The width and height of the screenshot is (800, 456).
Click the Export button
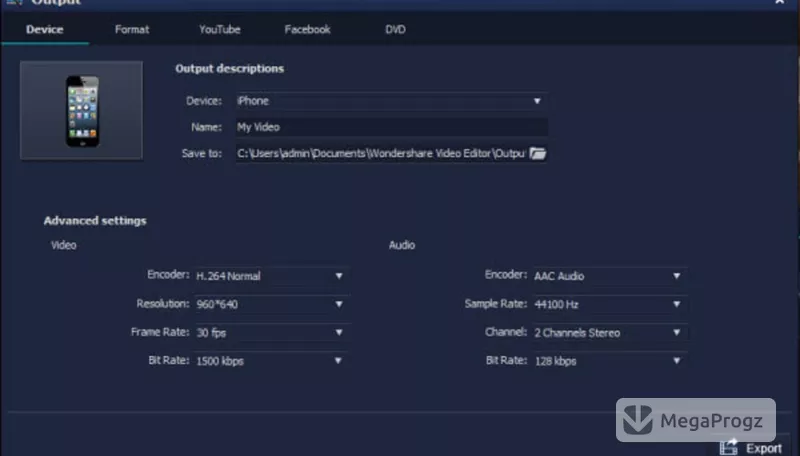coord(752,448)
